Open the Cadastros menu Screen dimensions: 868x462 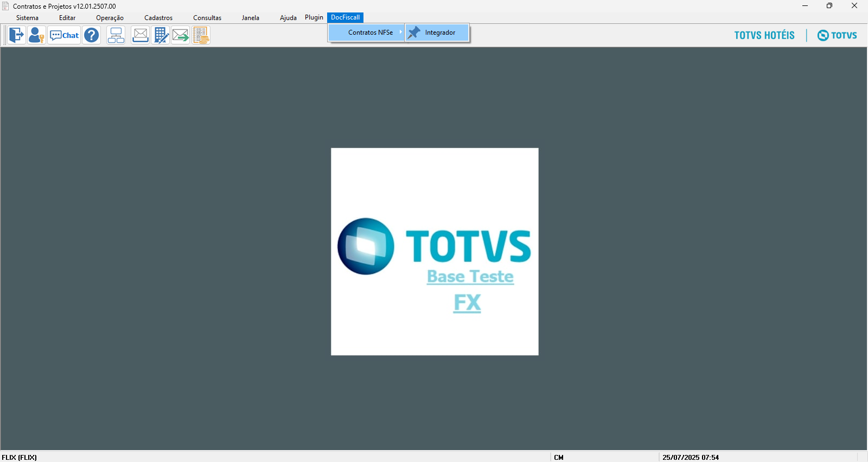[x=158, y=18]
